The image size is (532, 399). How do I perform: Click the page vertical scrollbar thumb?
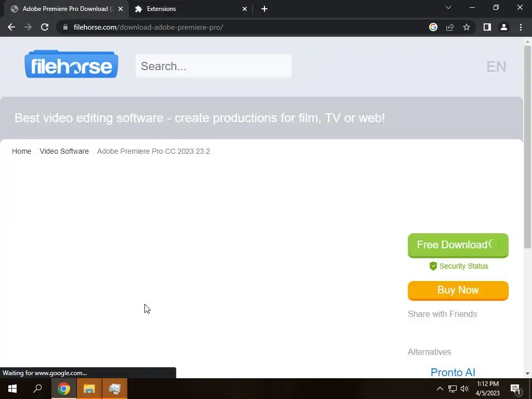527,147
